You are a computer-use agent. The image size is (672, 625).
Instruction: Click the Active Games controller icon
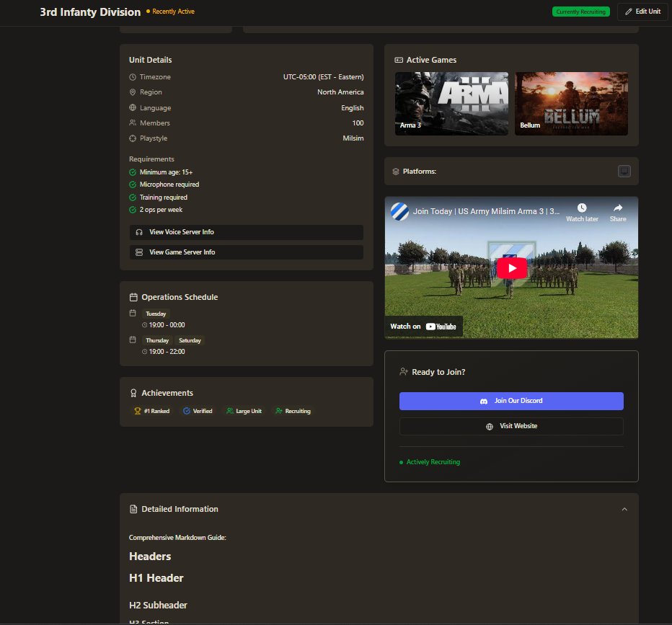399,60
